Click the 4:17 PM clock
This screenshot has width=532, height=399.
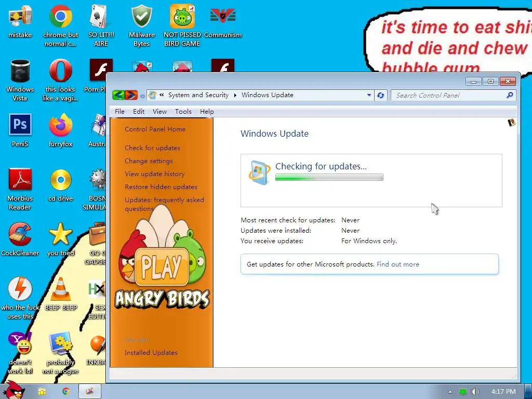point(503,392)
